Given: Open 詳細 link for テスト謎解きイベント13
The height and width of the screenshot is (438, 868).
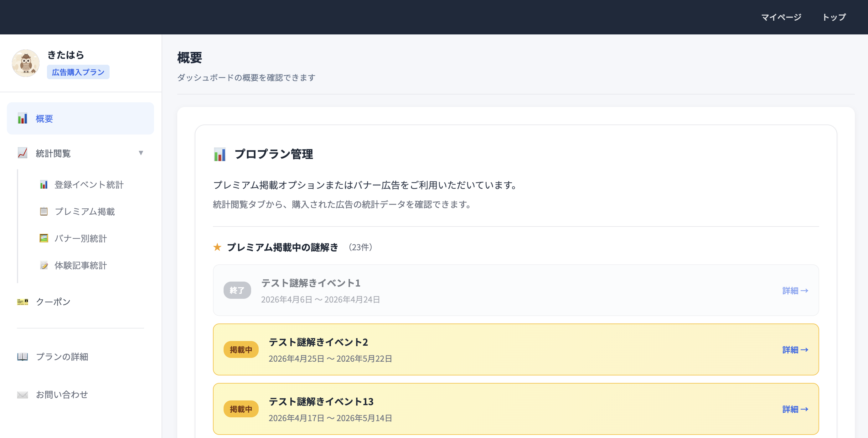Looking at the screenshot, I should click(795, 409).
